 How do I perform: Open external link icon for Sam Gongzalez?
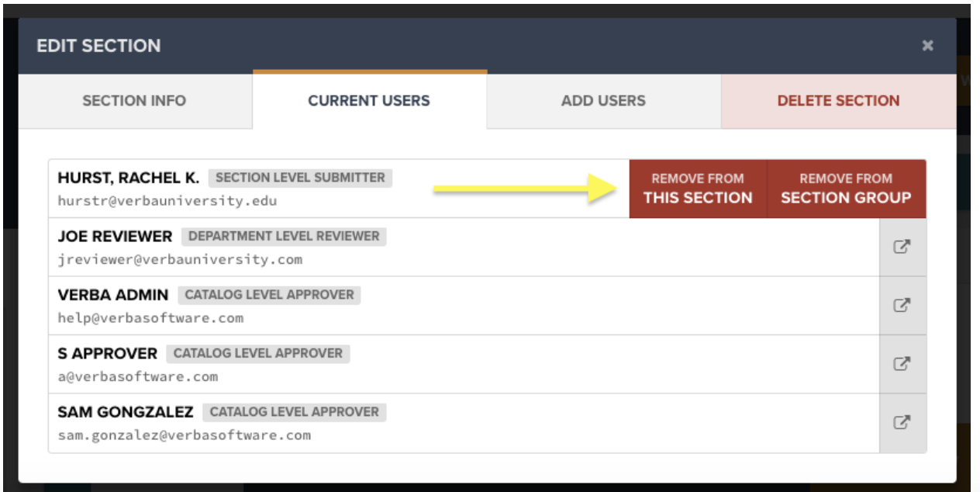click(902, 423)
